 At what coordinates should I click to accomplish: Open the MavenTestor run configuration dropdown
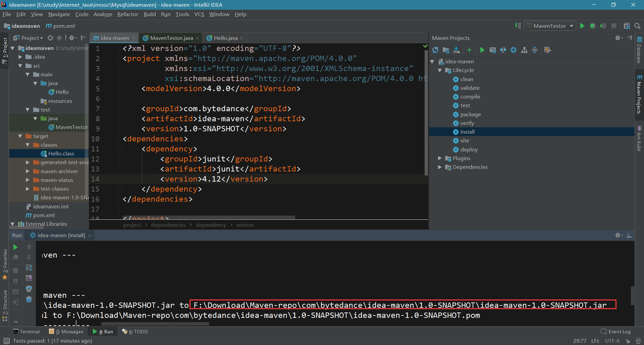point(550,26)
